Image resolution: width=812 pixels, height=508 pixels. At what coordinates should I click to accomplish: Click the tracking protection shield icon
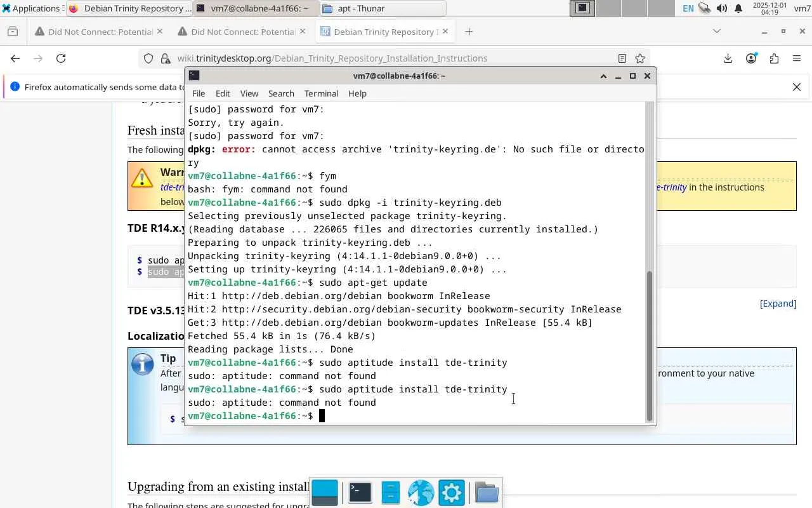[148, 58]
